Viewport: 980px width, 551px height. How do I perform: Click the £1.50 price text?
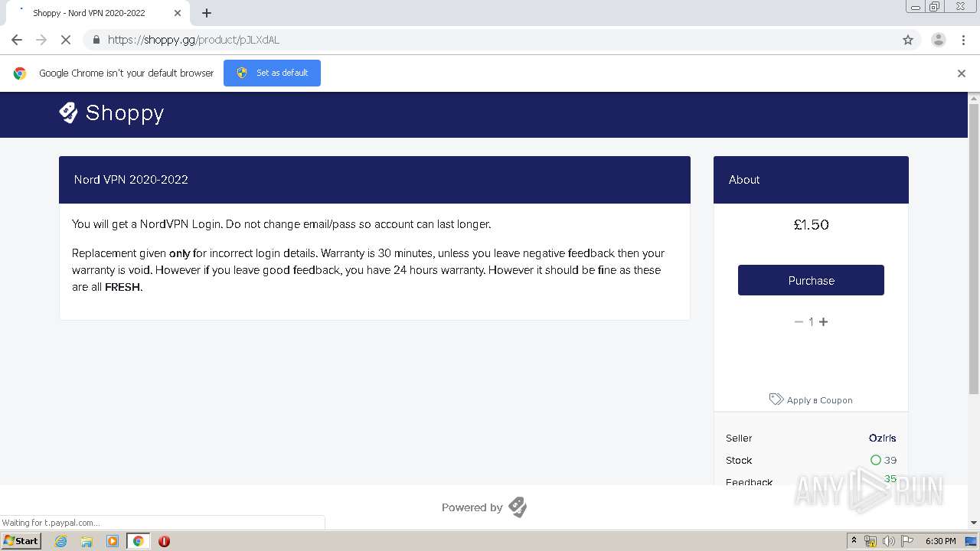coord(811,225)
